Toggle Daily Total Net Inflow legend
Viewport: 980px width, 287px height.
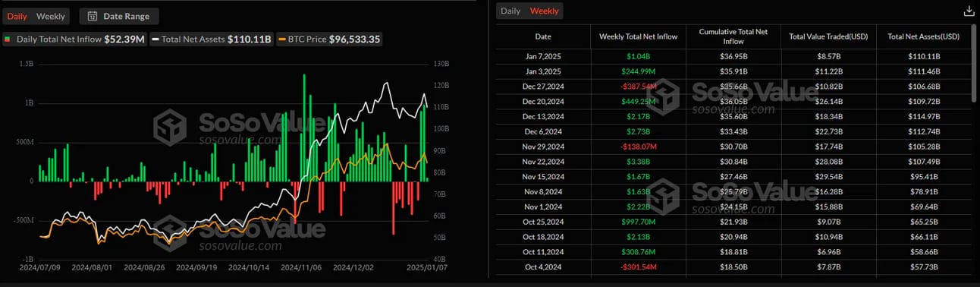[74, 39]
